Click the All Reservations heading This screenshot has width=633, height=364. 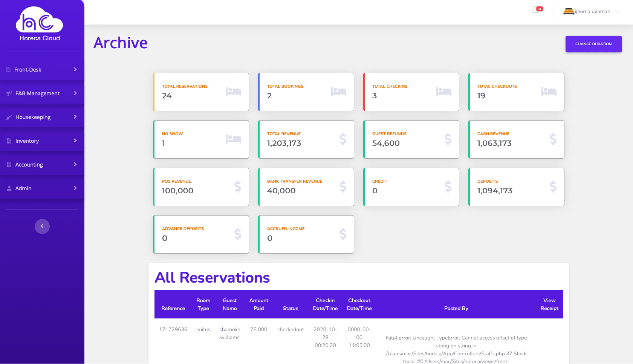tap(212, 278)
